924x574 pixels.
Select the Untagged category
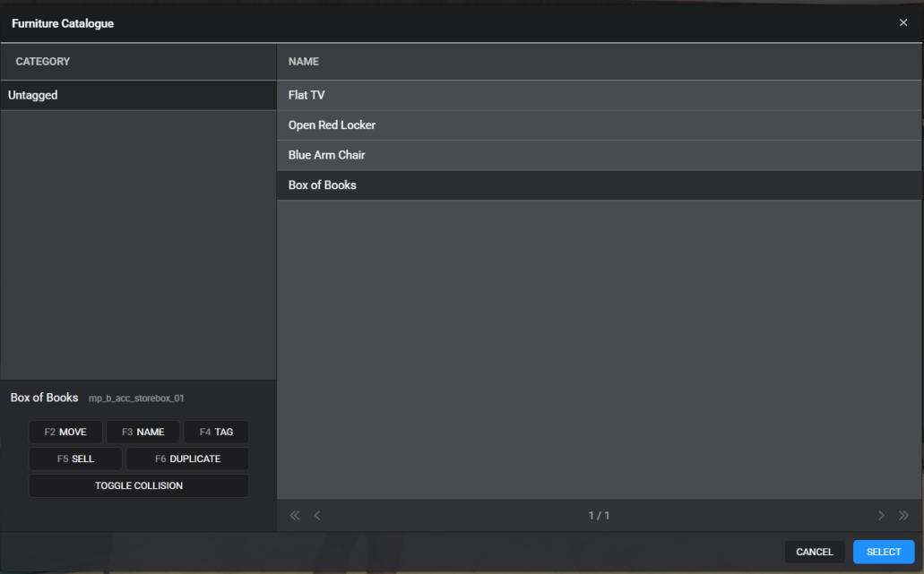pyautogui.click(x=139, y=95)
